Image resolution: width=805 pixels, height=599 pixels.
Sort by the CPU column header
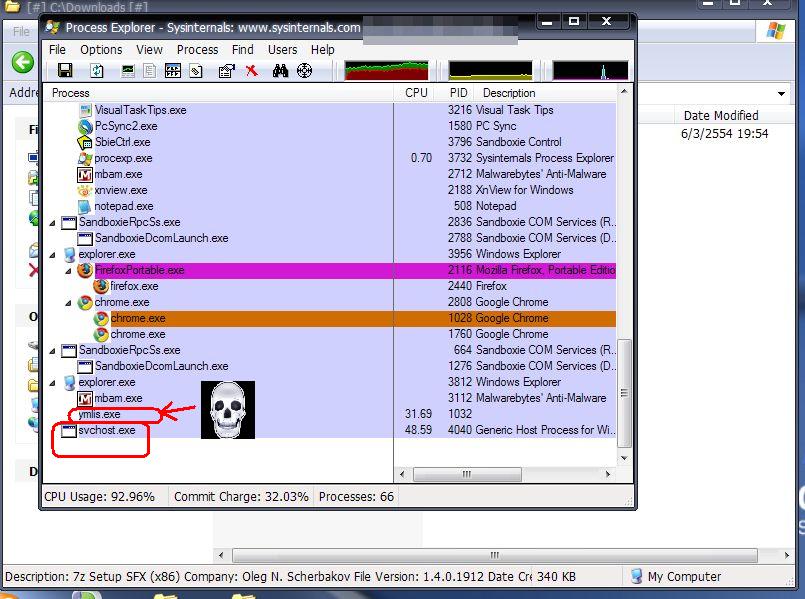pos(415,93)
